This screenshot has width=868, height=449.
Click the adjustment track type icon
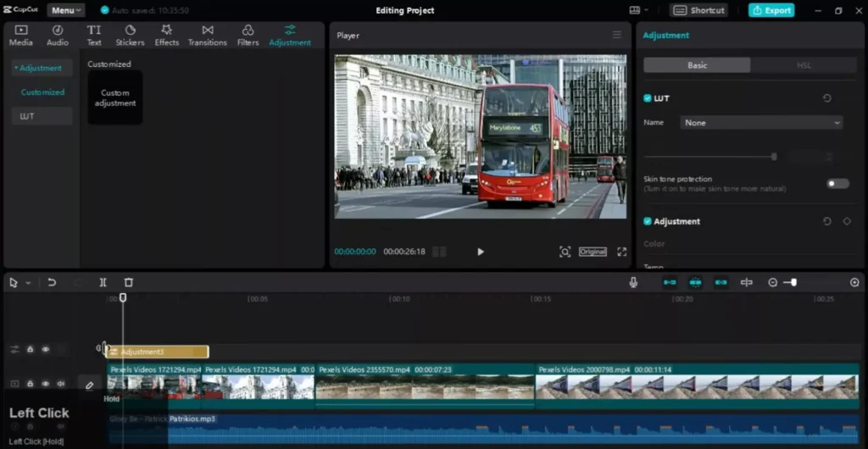[x=14, y=350]
